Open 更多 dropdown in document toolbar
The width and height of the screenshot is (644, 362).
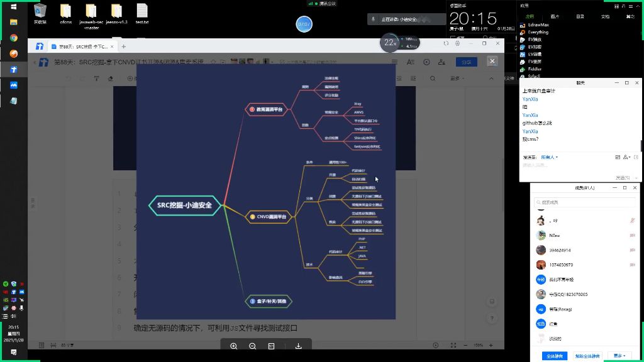[457, 78]
